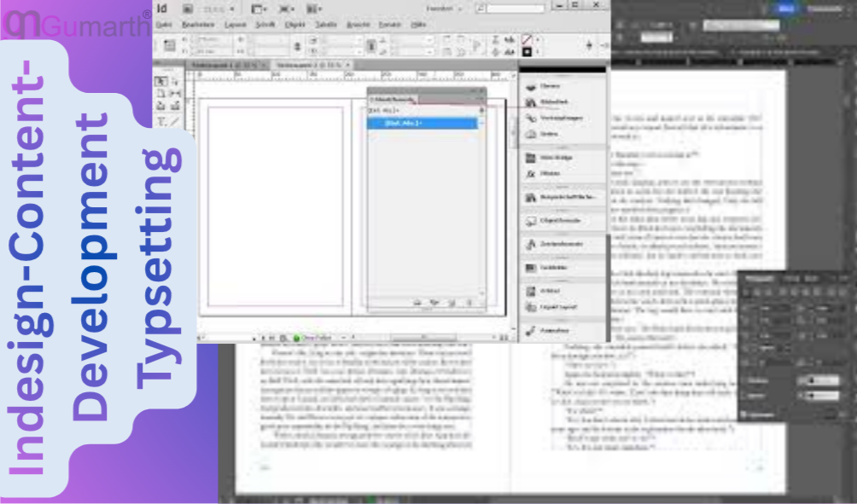Open the stroke color dropdown arrow

point(538,52)
